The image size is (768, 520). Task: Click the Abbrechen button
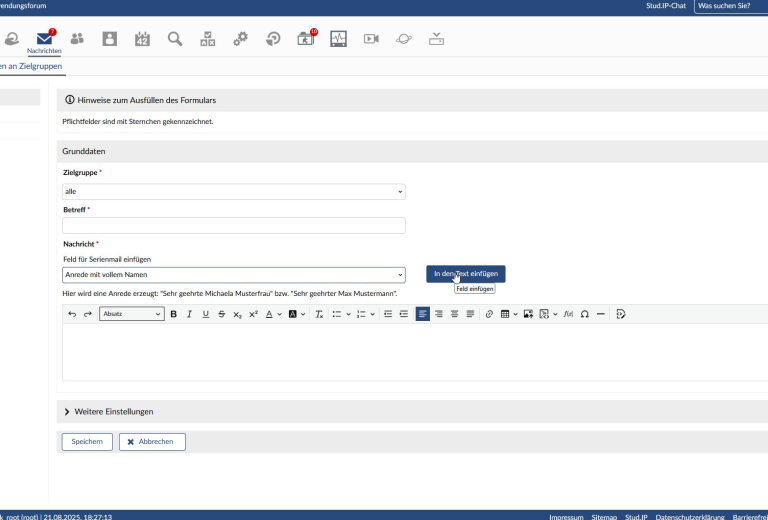click(x=152, y=442)
